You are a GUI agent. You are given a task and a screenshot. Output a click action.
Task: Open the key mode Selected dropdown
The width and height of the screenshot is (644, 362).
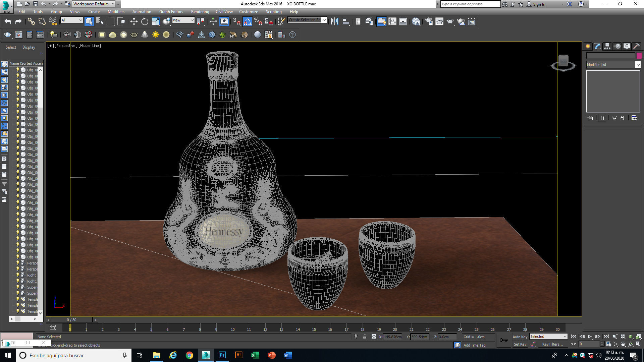click(548, 337)
